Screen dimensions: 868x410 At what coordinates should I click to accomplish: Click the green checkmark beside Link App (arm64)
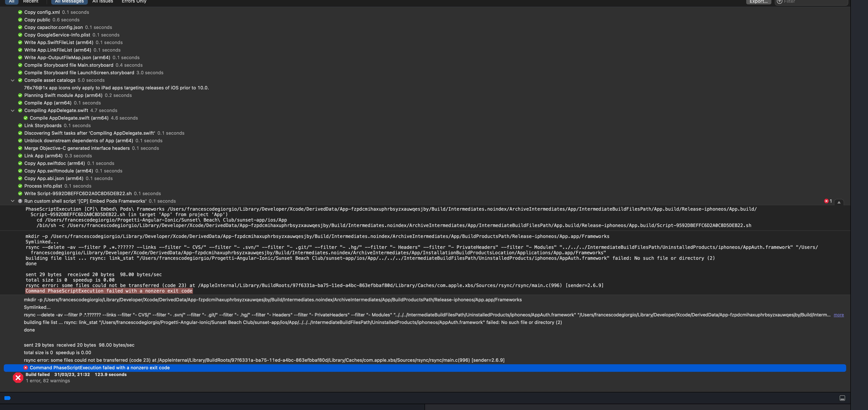(x=20, y=156)
